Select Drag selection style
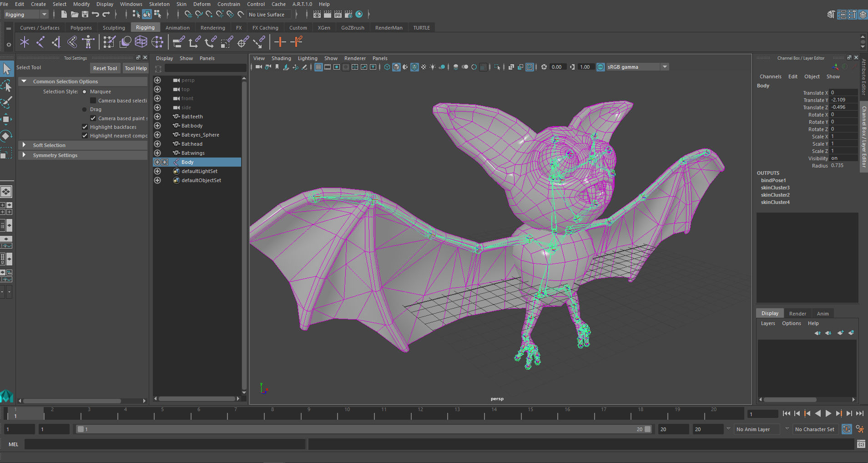 (x=84, y=109)
